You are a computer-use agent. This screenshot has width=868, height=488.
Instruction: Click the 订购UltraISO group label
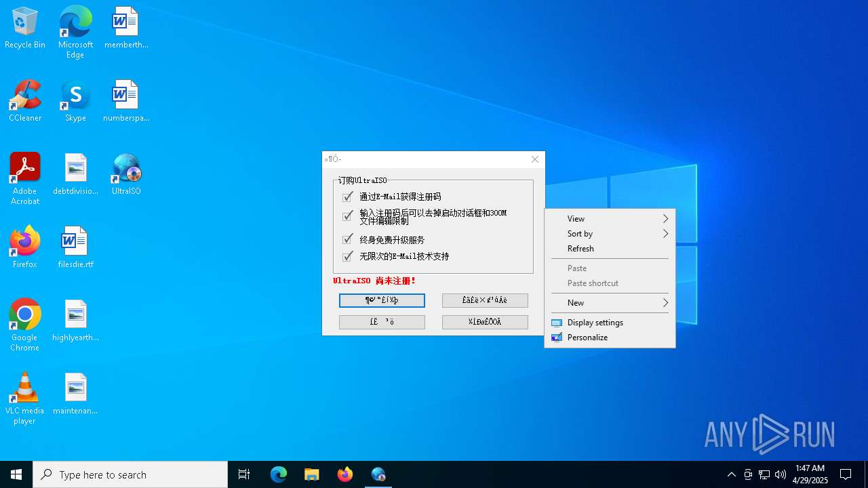point(363,180)
